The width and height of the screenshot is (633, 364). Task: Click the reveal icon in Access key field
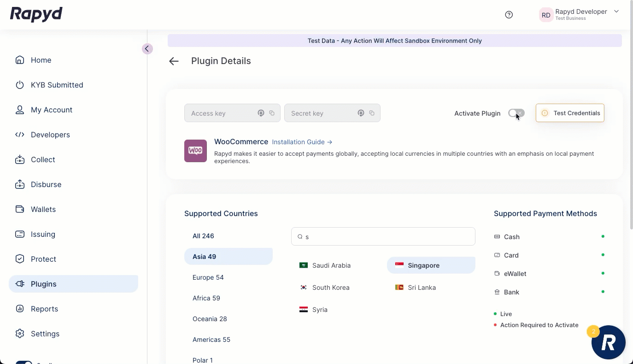coord(261,113)
